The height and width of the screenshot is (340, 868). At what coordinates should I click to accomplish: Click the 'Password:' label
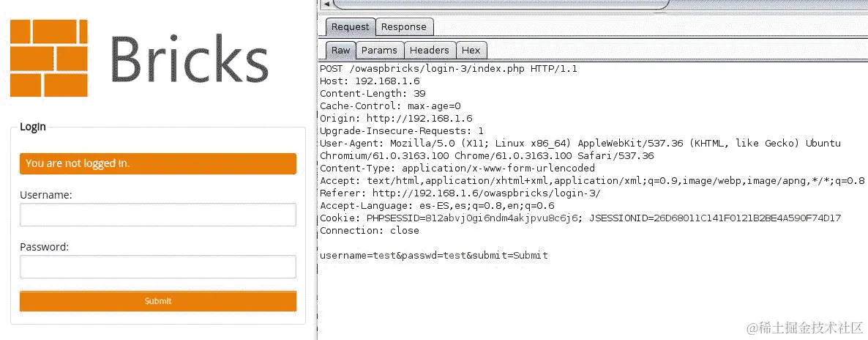point(45,247)
